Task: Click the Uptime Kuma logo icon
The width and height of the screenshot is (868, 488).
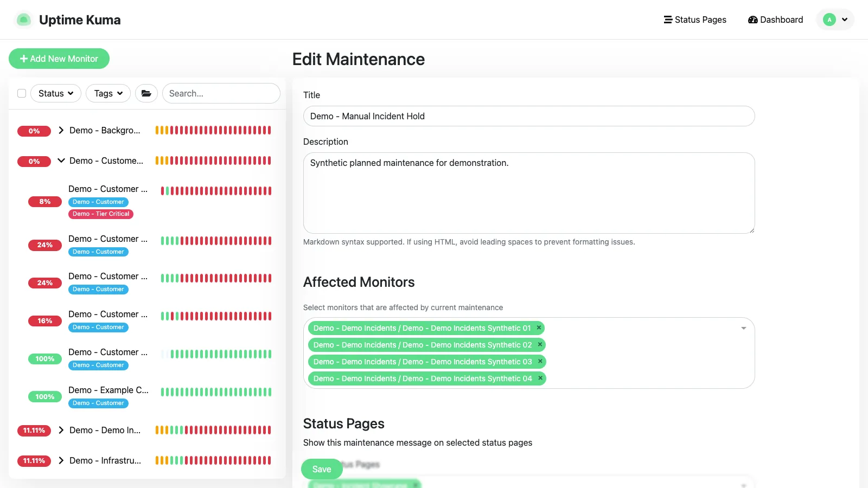Action: click(x=23, y=20)
